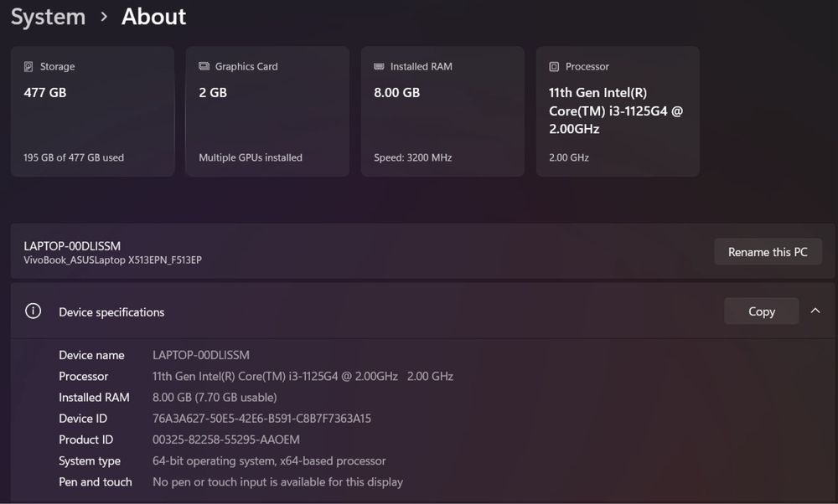Go back to System via breadcrumb
838x504 pixels.
pos(48,17)
